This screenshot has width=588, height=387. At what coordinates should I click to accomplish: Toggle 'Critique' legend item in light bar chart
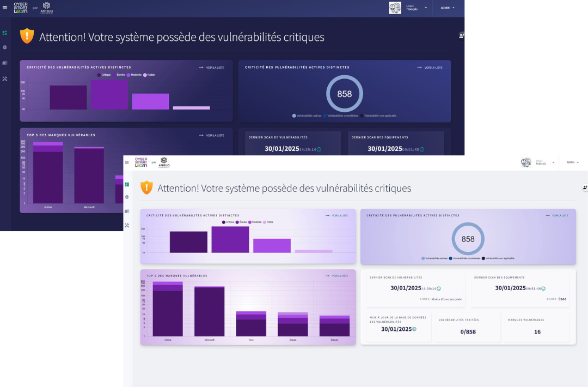pos(229,222)
